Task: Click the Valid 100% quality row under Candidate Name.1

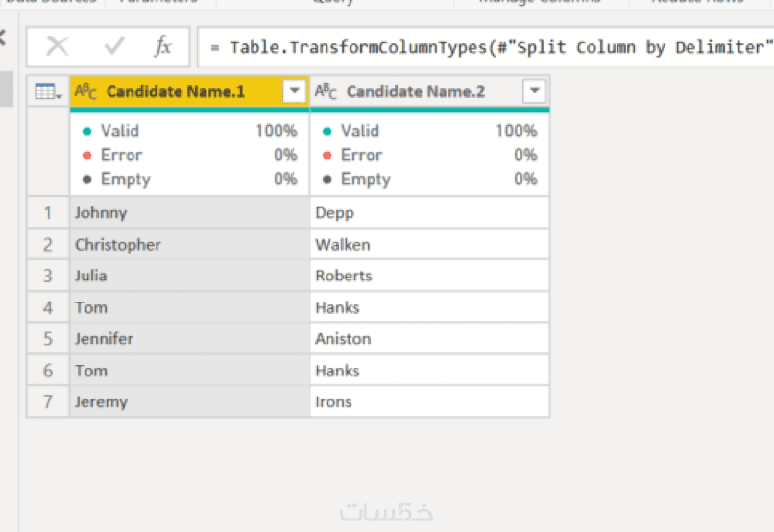Action: [x=189, y=131]
